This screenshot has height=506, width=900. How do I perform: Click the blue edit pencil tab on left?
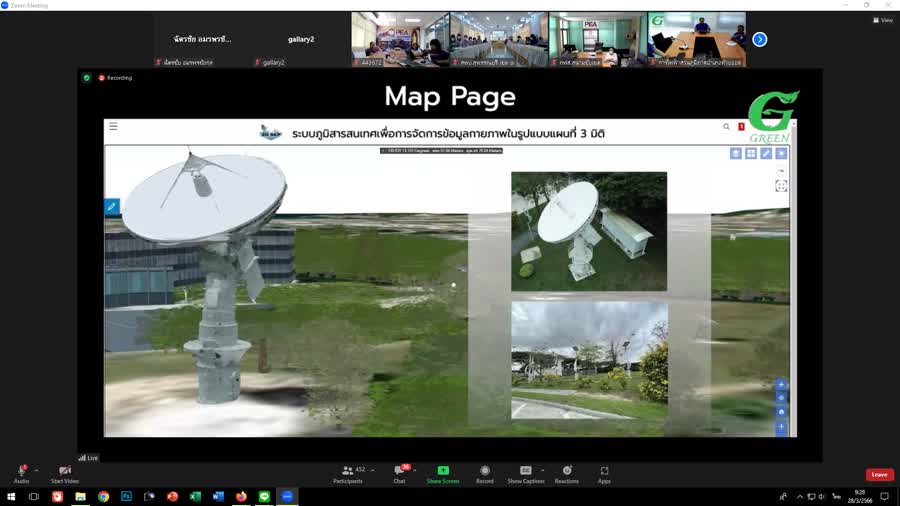point(112,207)
